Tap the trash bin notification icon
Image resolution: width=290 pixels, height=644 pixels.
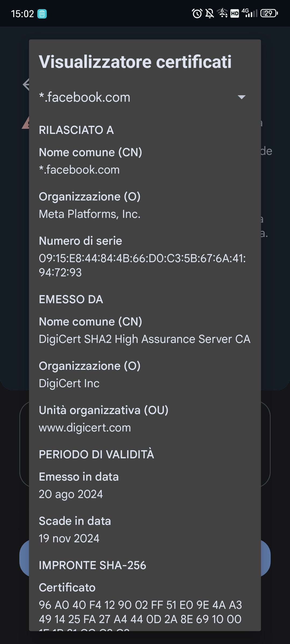[42, 14]
